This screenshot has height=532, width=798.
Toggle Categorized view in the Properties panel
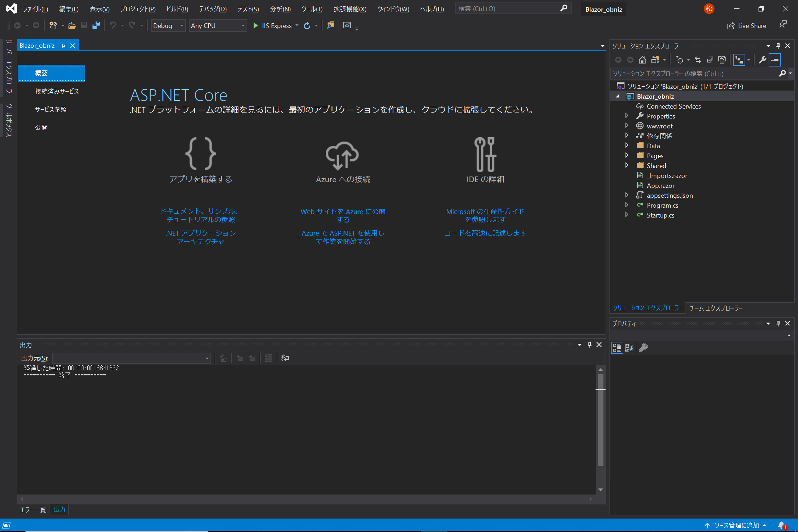tap(617, 348)
